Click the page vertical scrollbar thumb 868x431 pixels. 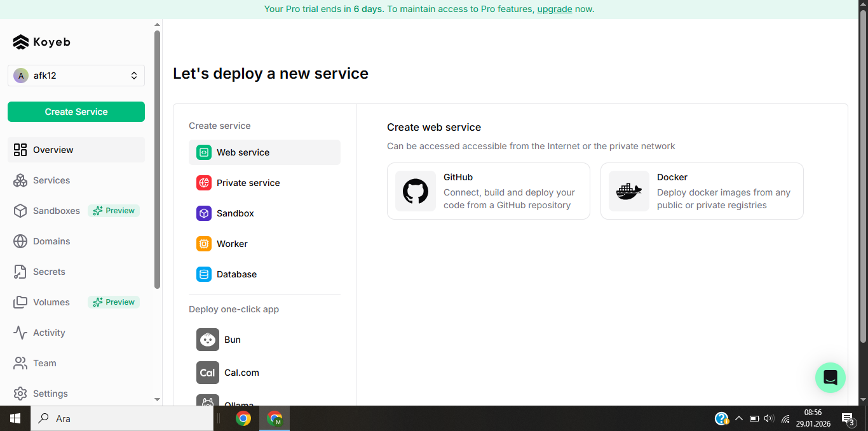pos(863,178)
